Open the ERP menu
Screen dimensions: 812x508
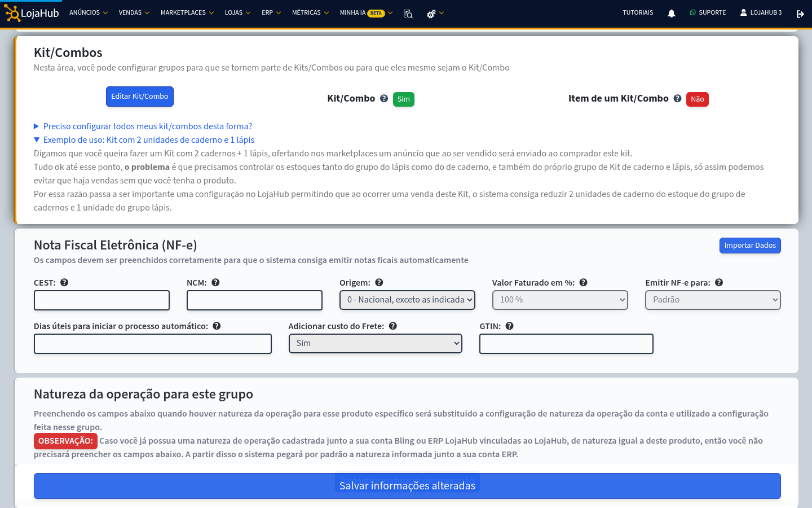click(x=271, y=13)
